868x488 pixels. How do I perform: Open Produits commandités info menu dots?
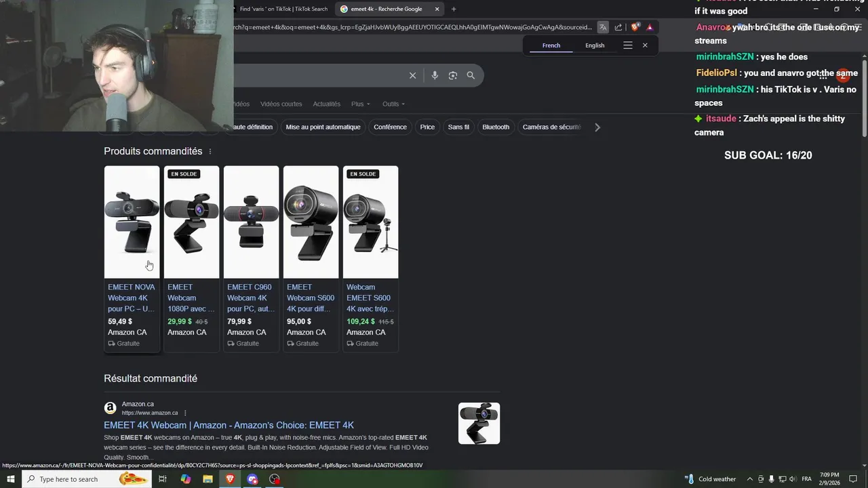[x=210, y=151]
